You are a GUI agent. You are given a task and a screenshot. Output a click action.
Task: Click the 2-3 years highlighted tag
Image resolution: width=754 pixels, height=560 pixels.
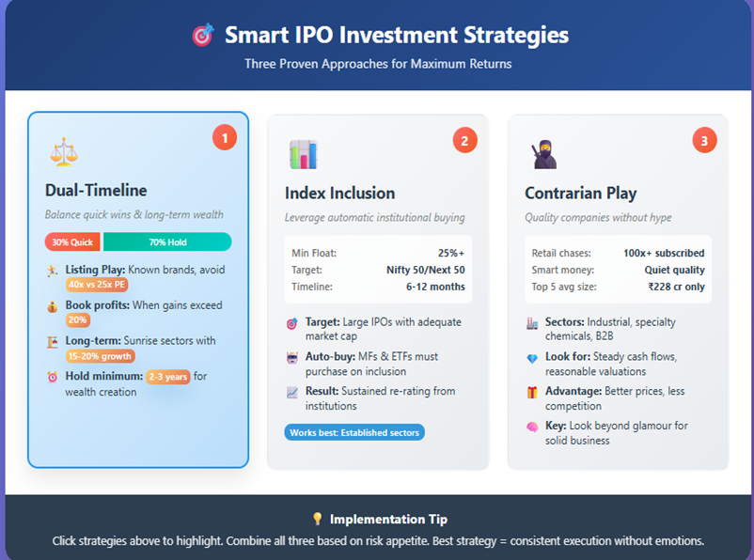(168, 377)
